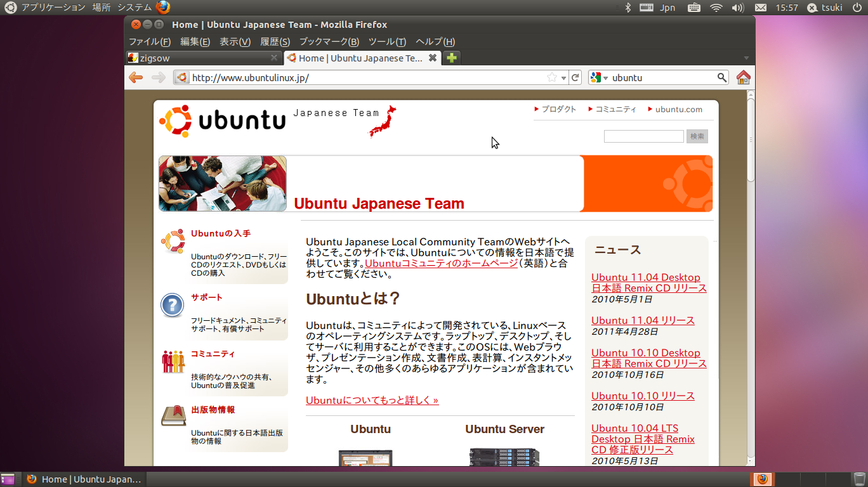The height and width of the screenshot is (487, 868).
Task: Click the web page search text box
Action: pyautogui.click(x=643, y=136)
